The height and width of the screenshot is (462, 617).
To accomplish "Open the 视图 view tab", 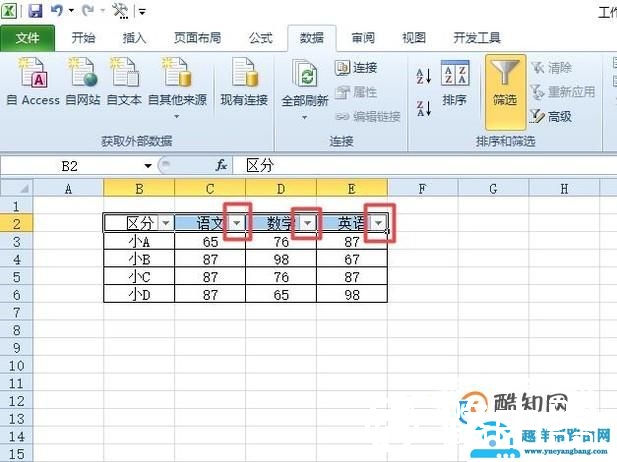I will click(x=414, y=38).
